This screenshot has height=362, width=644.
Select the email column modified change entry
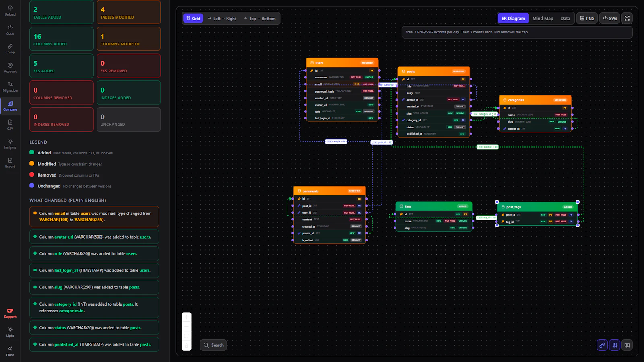94,216
